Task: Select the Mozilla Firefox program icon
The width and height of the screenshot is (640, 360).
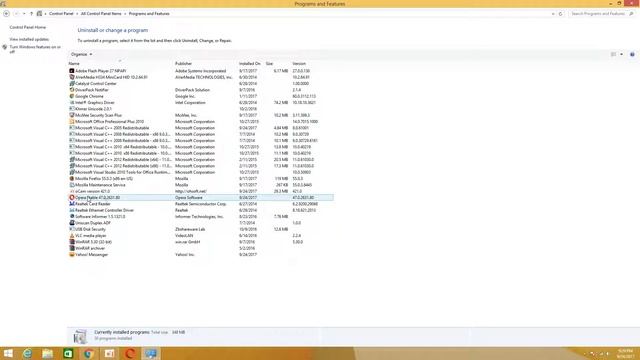Action: (x=72, y=178)
